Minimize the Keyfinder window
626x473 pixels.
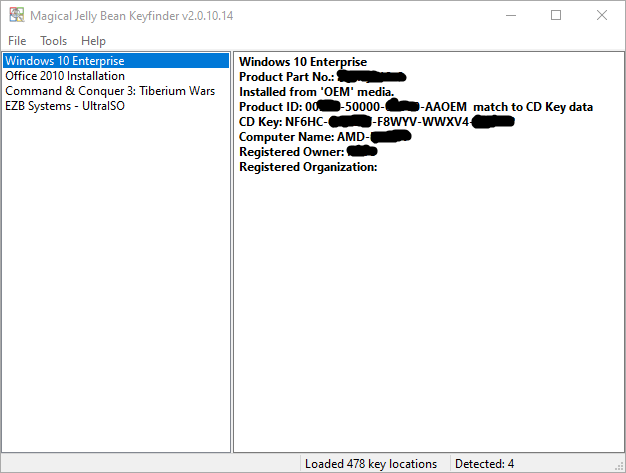click(x=511, y=15)
